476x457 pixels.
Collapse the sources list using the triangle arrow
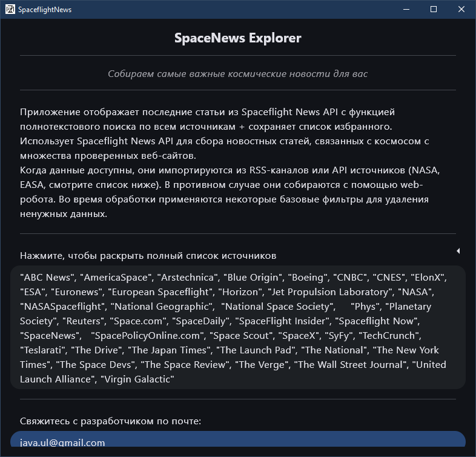[458, 251]
